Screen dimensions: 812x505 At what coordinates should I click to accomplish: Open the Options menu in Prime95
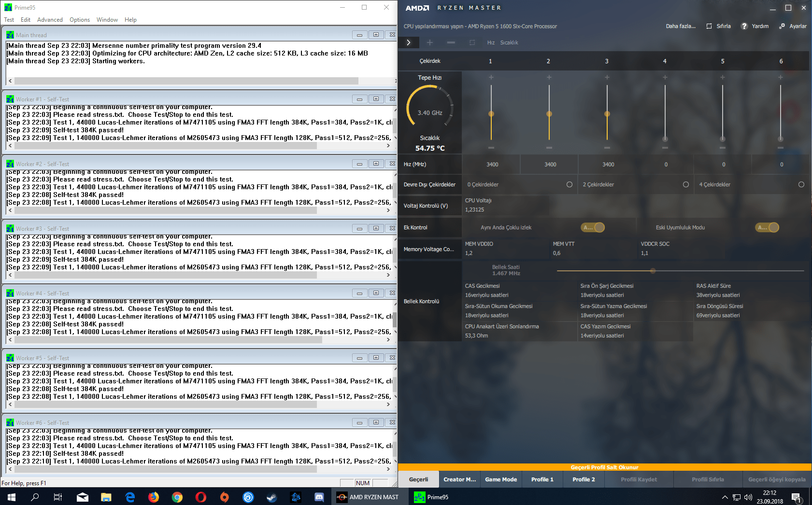[x=80, y=20]
